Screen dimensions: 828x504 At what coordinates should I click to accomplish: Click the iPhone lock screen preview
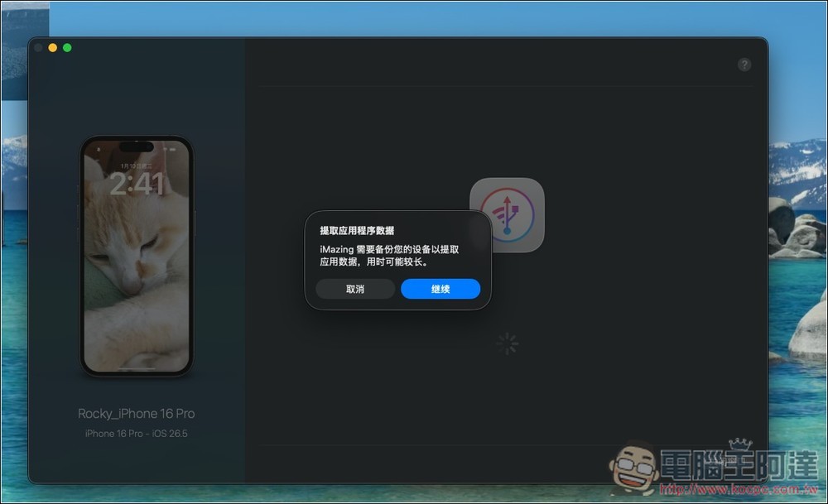(x=137, y=256)
